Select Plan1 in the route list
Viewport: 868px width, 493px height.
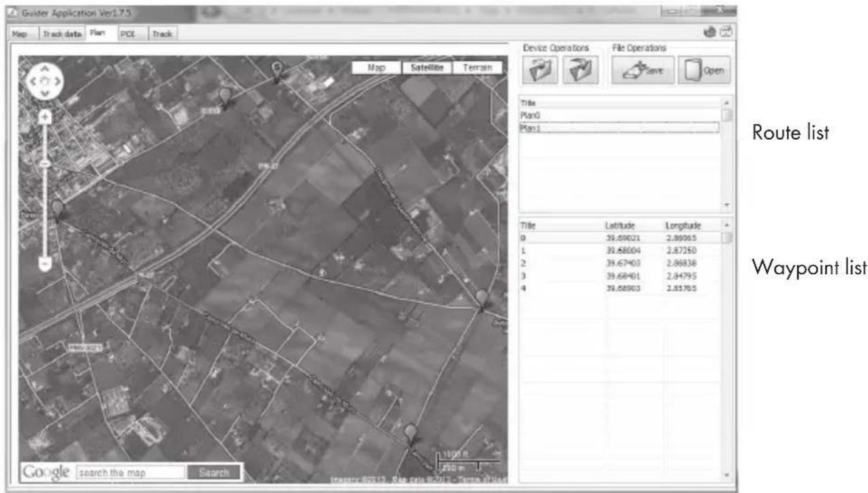click(619, 127)
